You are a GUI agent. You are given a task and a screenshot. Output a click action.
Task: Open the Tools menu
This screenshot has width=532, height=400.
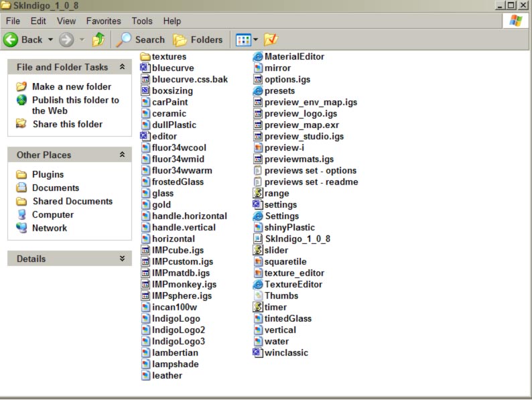click(x=142, y=21)
